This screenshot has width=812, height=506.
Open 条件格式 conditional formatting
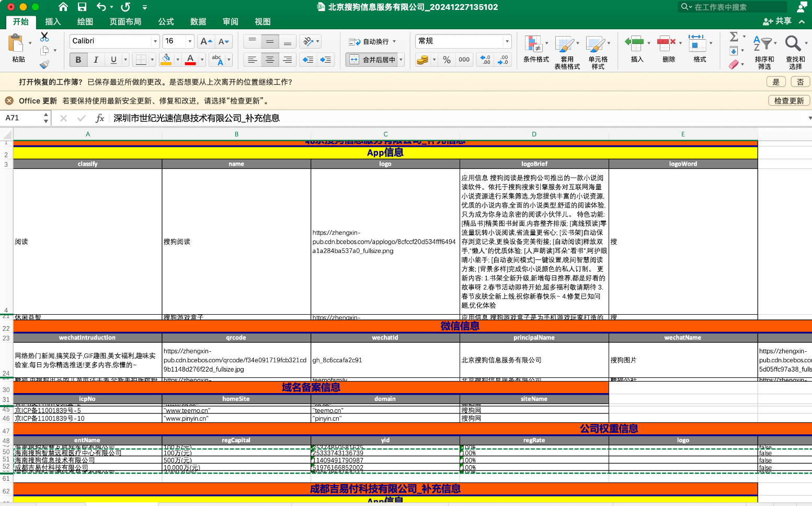536,49
